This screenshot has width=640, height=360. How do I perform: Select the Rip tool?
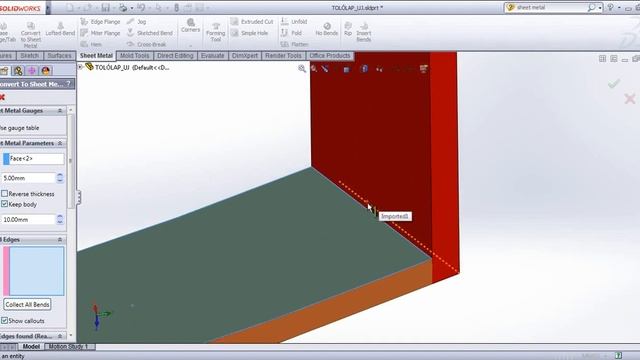[348, 29]
